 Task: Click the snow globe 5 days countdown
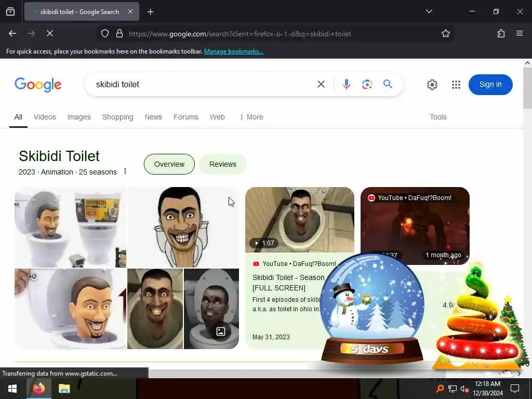372,309
